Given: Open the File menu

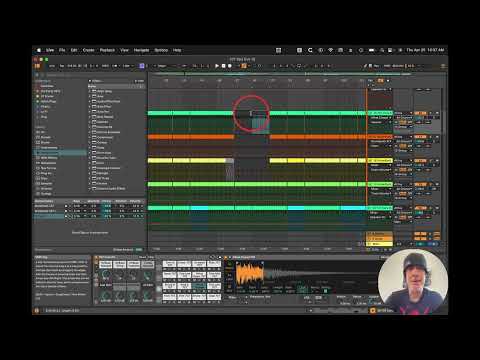Looking at the screenshot, I should [x=62, y=50].
